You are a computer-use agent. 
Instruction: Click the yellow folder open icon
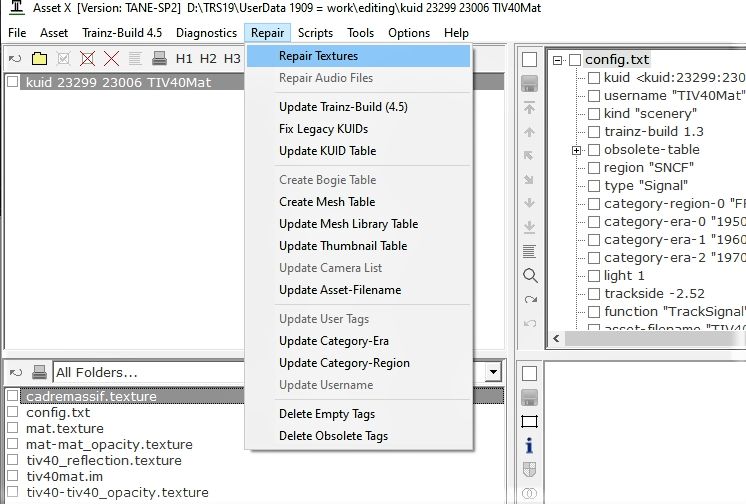pos(39,59)
